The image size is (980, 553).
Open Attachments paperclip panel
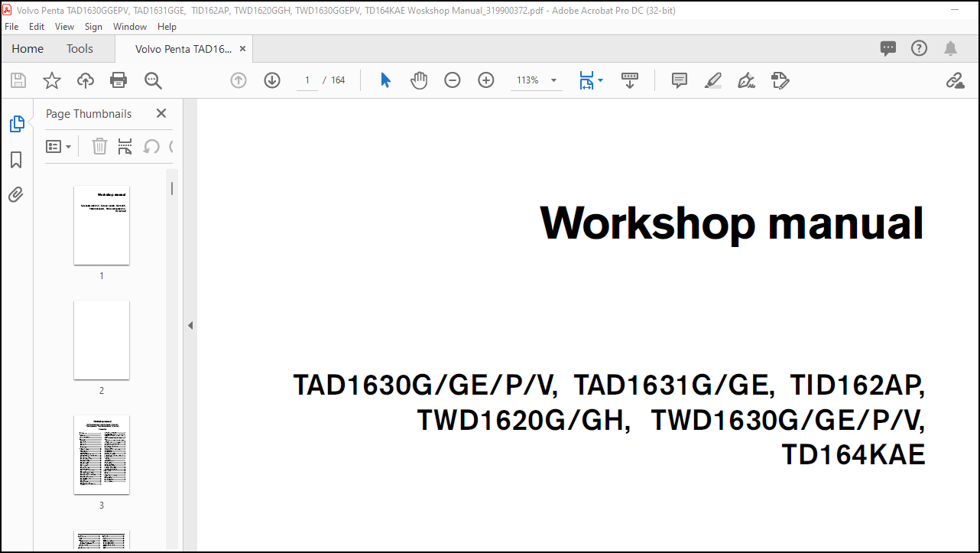point(16,195)
